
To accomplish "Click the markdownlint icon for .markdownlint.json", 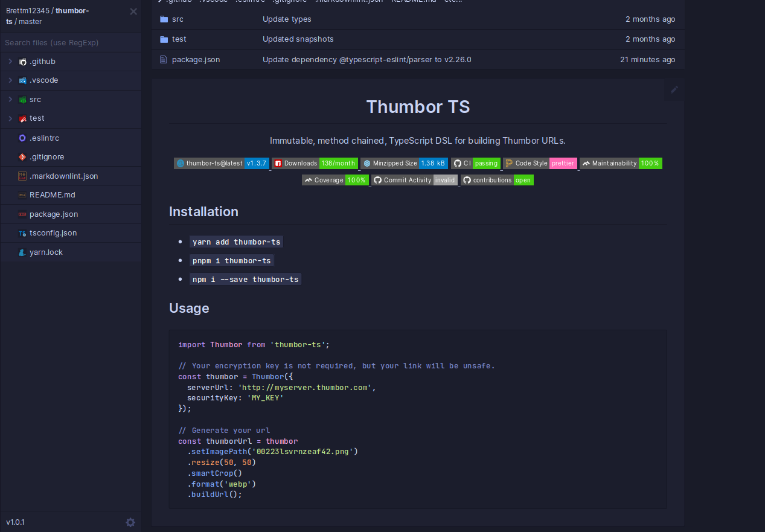I will pyautogui.click(x=21, y=176).
